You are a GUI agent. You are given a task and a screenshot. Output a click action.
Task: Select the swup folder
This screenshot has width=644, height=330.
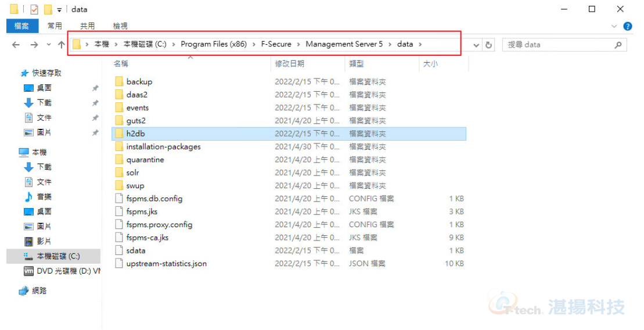point(135,186)
